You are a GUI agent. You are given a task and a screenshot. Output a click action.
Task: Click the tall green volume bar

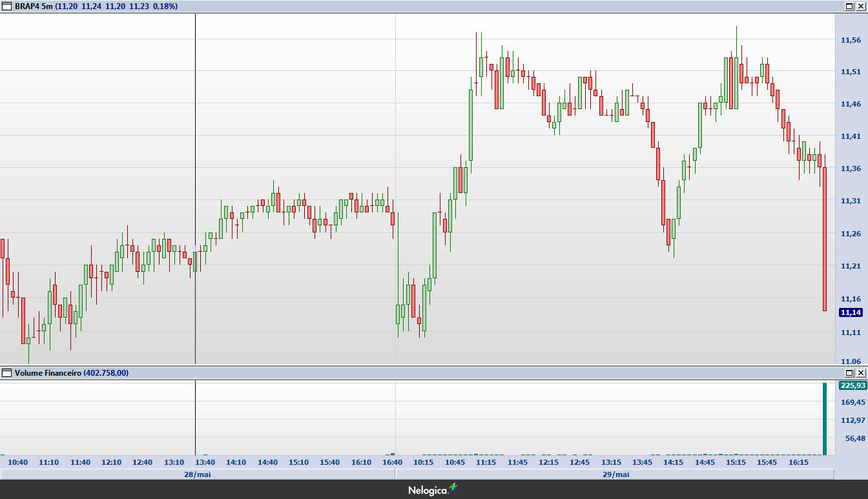point(824,420)
